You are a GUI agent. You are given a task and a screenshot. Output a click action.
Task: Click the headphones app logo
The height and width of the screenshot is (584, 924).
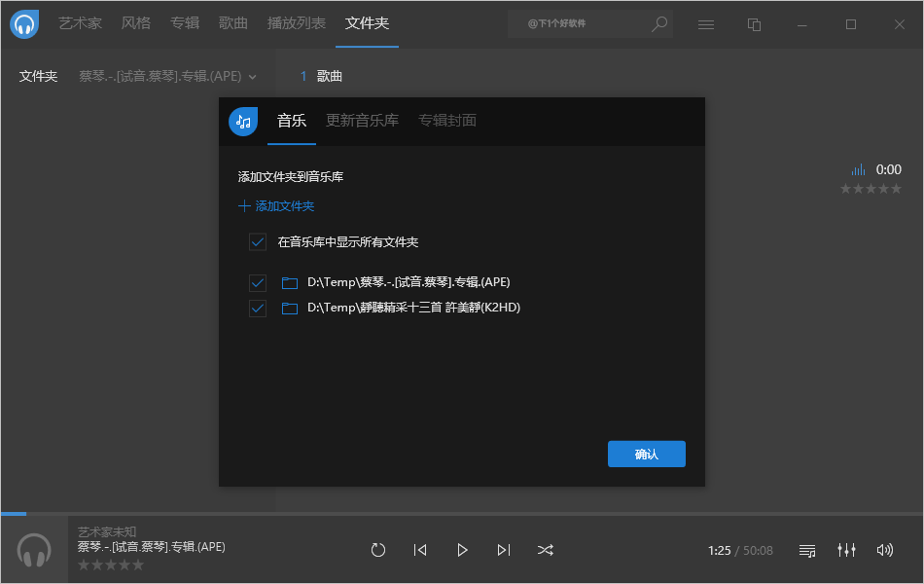[23, 22]
